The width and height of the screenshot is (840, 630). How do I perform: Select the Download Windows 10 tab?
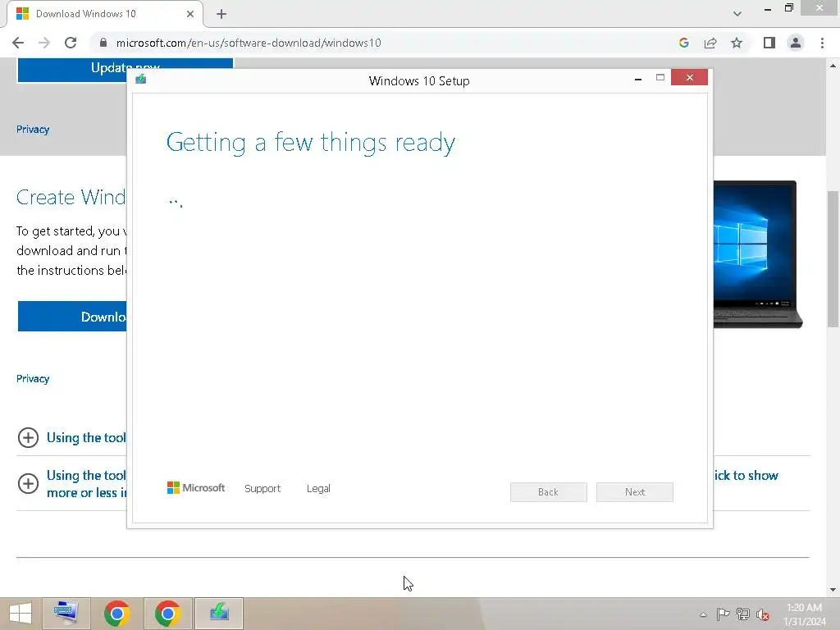click(104, 14)
